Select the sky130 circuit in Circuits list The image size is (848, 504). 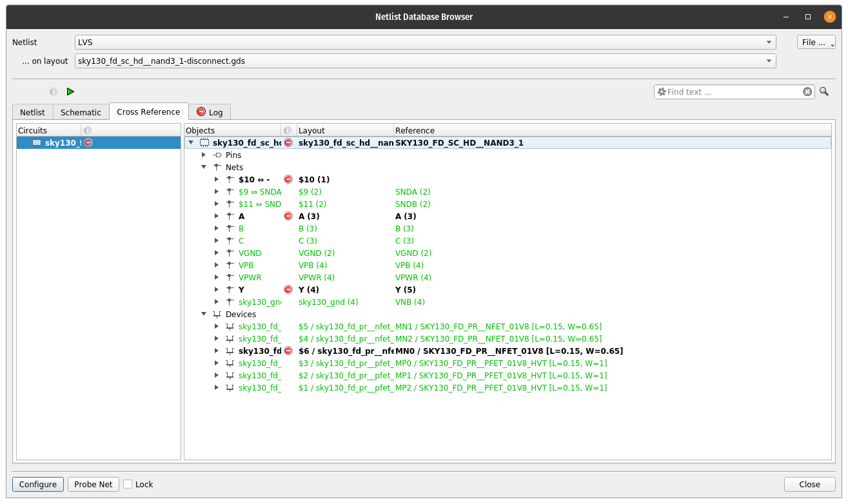point(99,142)
